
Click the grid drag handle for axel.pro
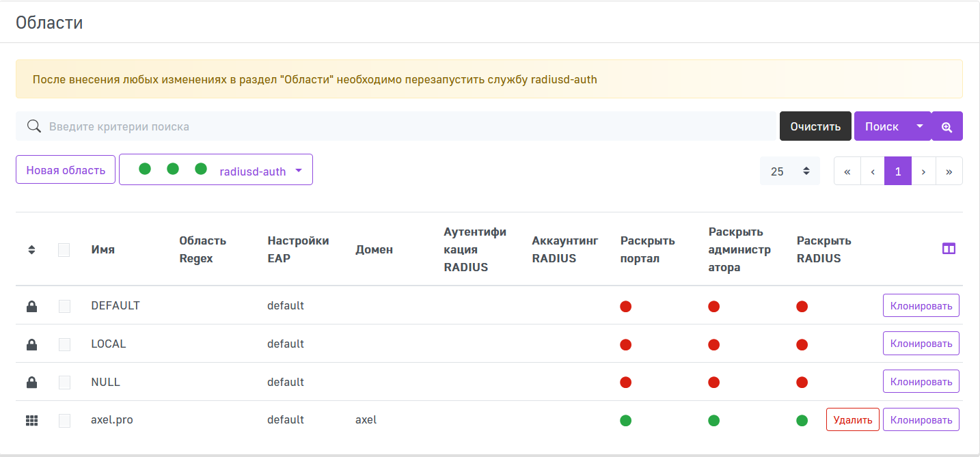point(31,421)
